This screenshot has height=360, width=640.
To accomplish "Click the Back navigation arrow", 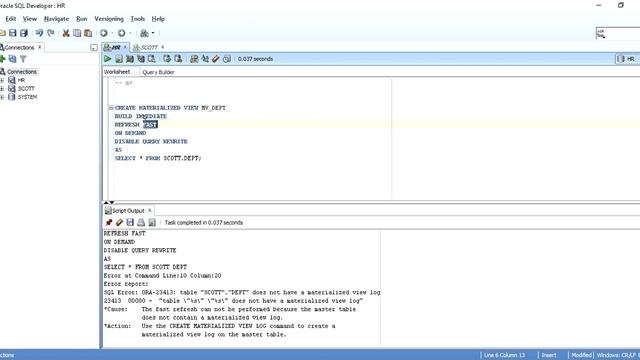I will pyautogui.click(x=104, y=33).
